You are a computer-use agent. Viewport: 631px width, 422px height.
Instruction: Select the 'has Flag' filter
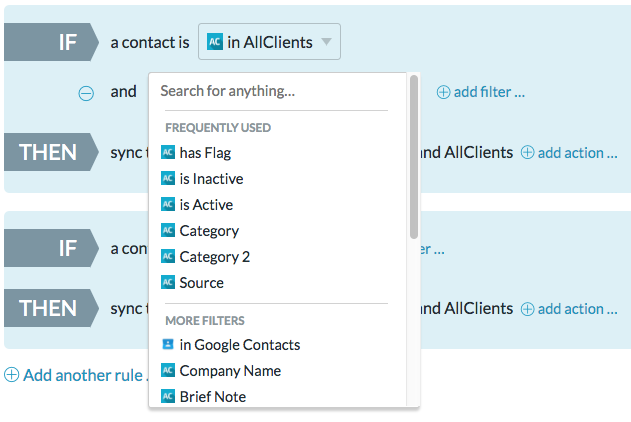[205, 153]
